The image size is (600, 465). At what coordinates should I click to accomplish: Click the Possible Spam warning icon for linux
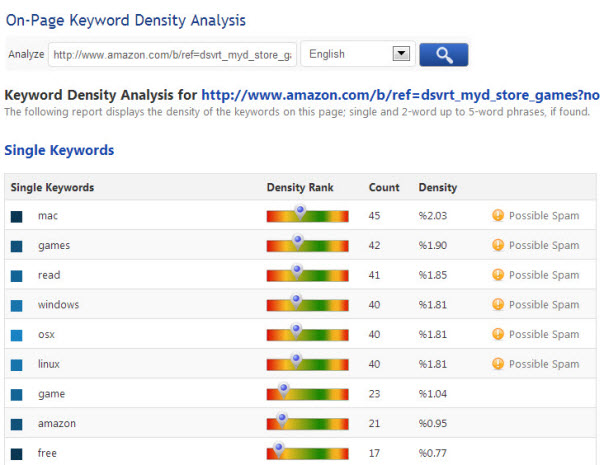(x=497, y=364)
